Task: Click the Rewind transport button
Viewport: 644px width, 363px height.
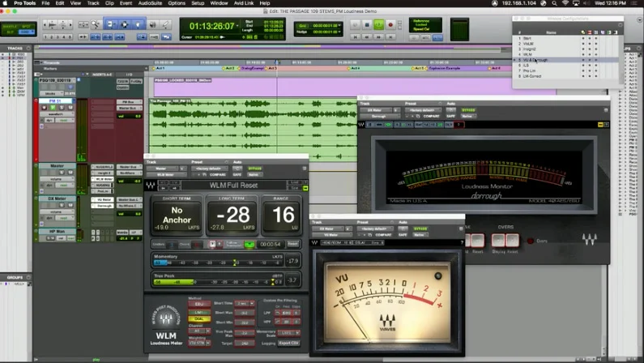Action: point(367,37)
